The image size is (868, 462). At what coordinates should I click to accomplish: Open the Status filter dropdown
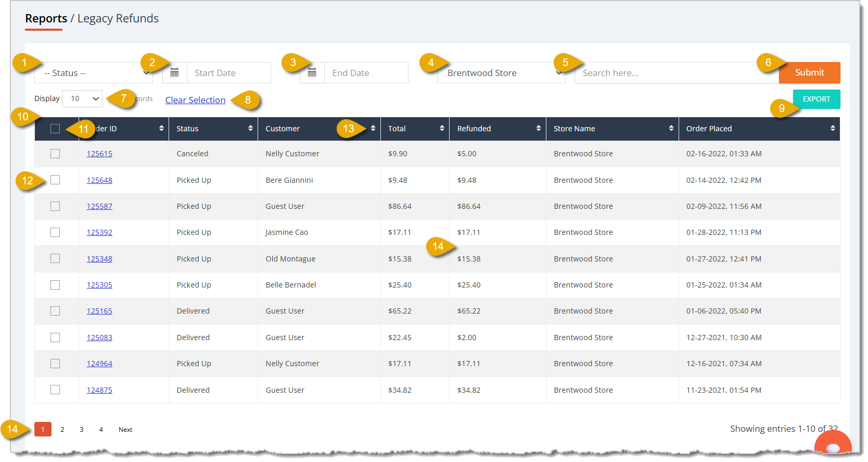(94, 73)
